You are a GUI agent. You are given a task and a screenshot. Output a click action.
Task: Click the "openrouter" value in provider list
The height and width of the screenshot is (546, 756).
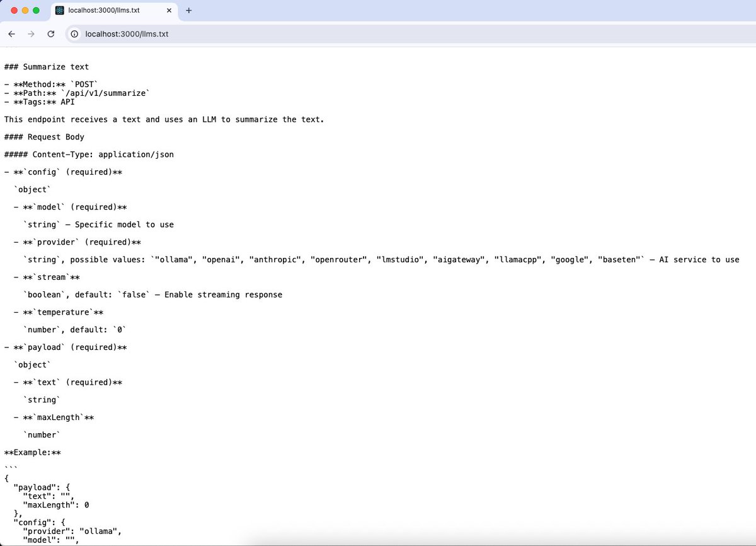click(338, 260)
